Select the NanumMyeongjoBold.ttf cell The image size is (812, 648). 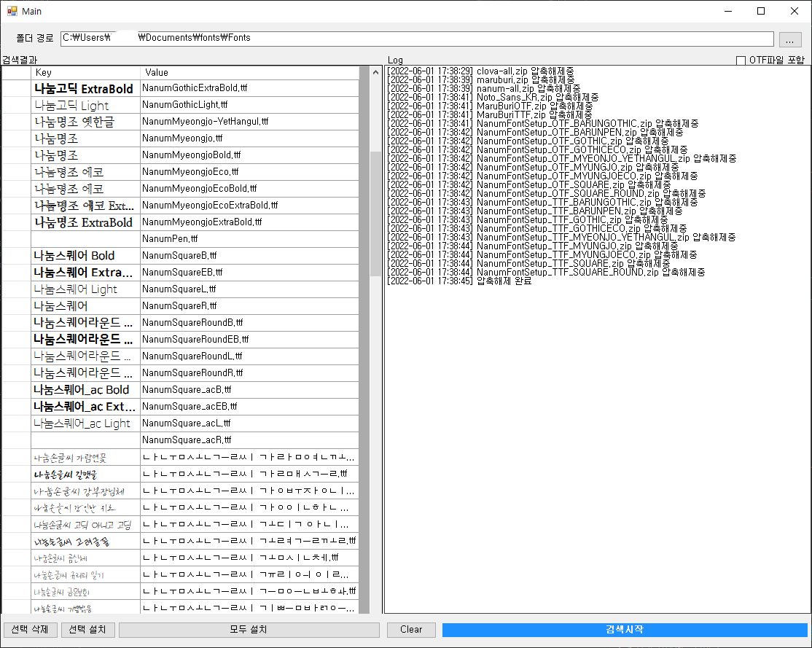click(249, 155)
